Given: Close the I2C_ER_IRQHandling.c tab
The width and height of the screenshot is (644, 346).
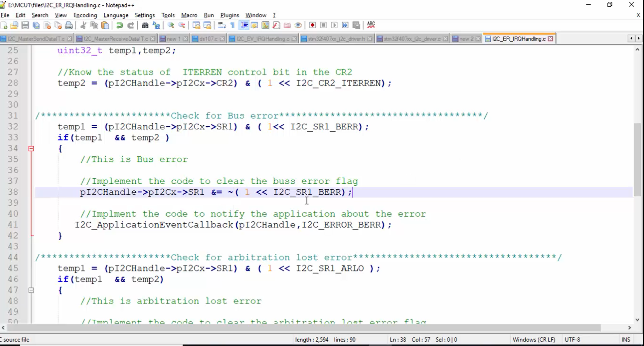Looking at the screenshot, I should click(550, 39).
